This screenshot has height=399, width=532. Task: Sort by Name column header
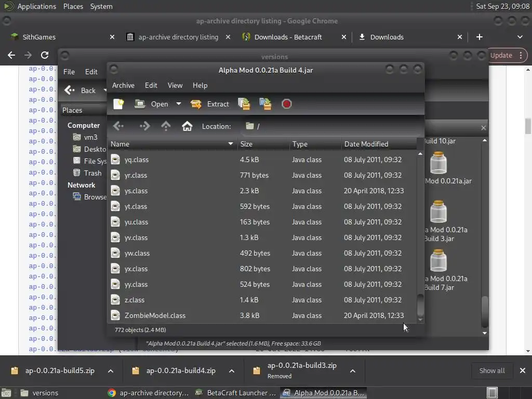pos(172,144)
